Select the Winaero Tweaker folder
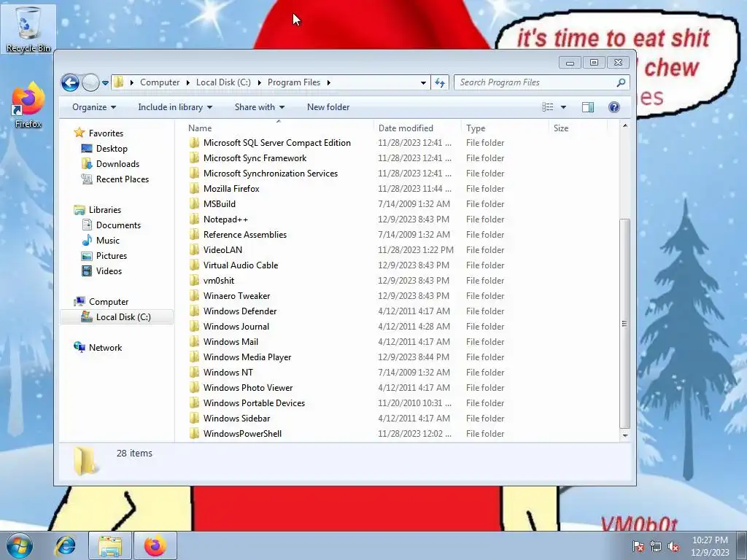 tap(236, 296)
